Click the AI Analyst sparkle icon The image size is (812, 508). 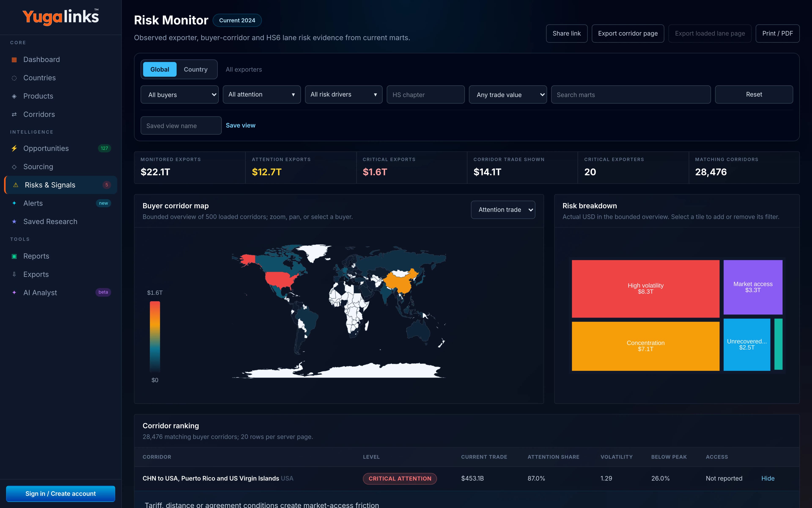[14, 293]
